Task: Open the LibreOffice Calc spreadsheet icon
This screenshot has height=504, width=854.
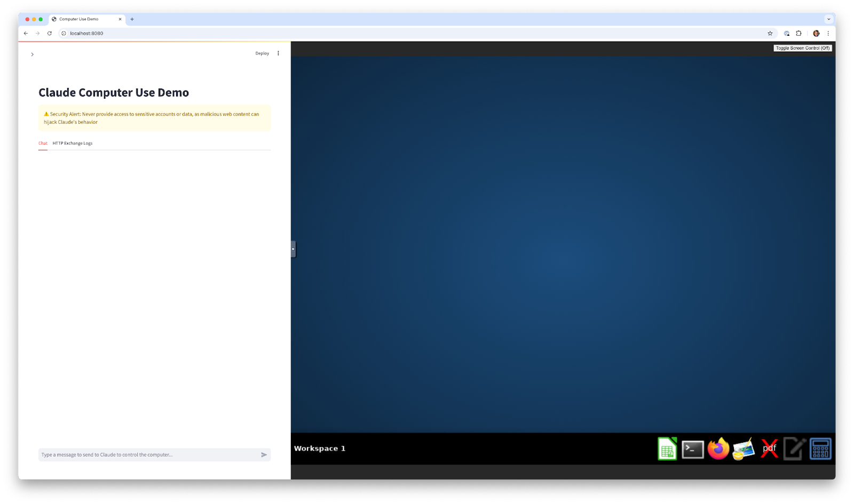Action: (667, 449)
